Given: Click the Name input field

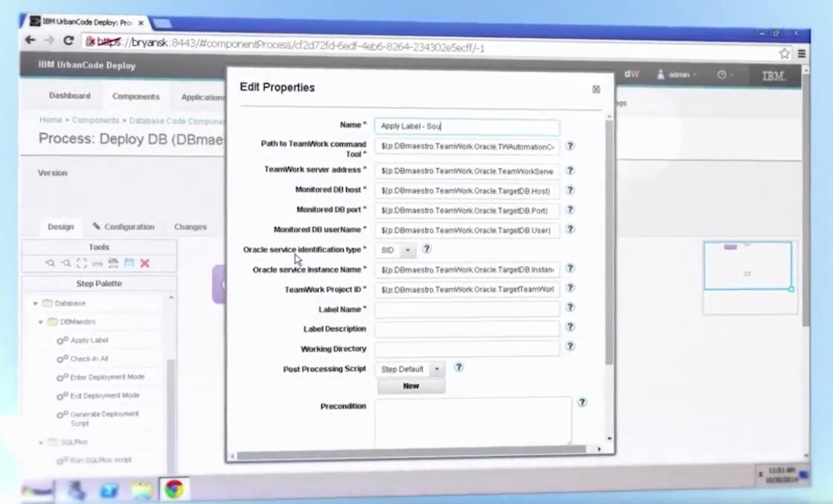Looking at the screenshot, I should [x=467, y=126].
